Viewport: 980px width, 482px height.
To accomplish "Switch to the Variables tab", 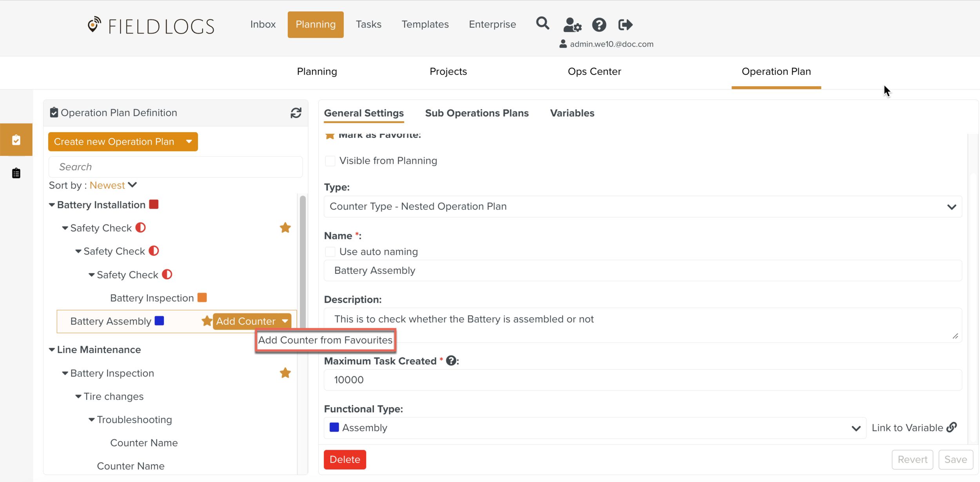I will (x=572, y=113).
